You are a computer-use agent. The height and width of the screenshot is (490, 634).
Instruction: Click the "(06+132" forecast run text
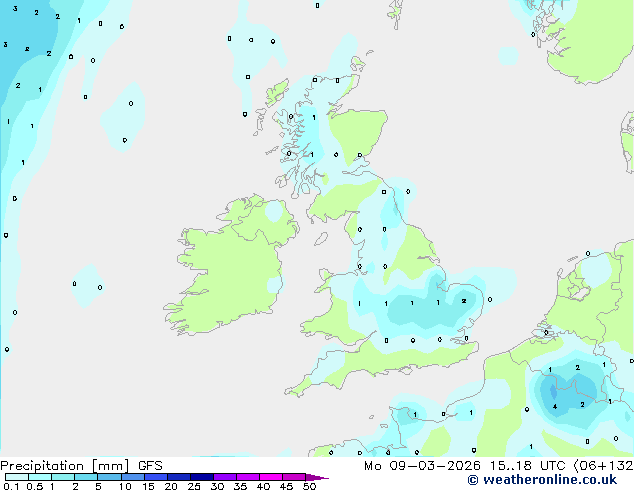pos(603,466)
